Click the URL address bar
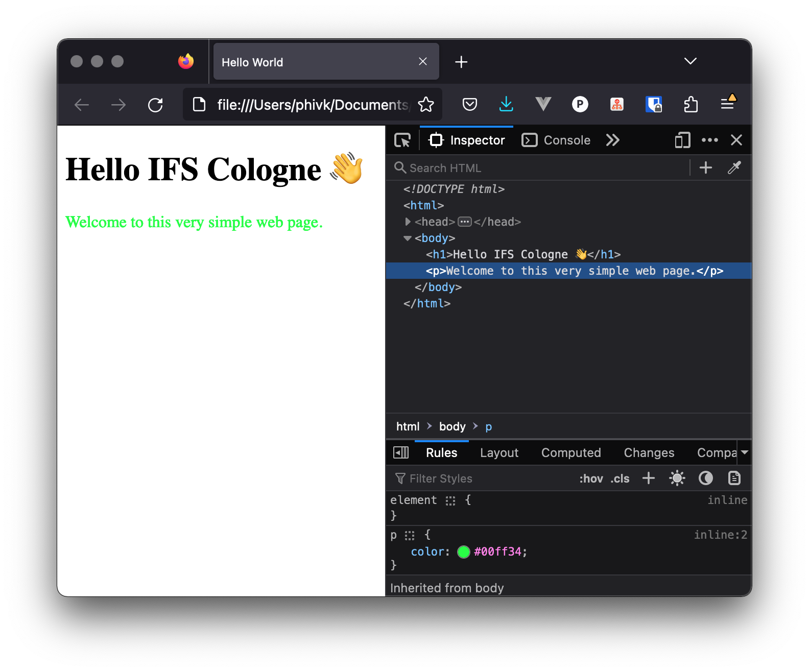809x672 pixels. click(313, 105)
